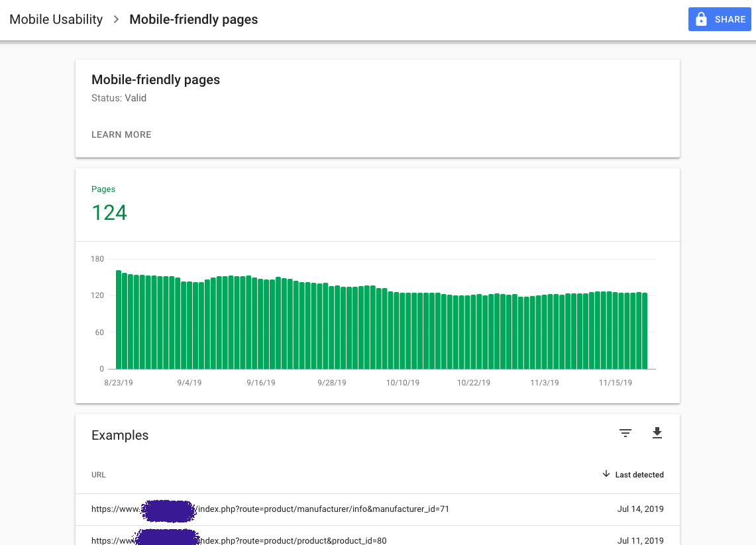Click the breadcrumb chevron separator

116,19
